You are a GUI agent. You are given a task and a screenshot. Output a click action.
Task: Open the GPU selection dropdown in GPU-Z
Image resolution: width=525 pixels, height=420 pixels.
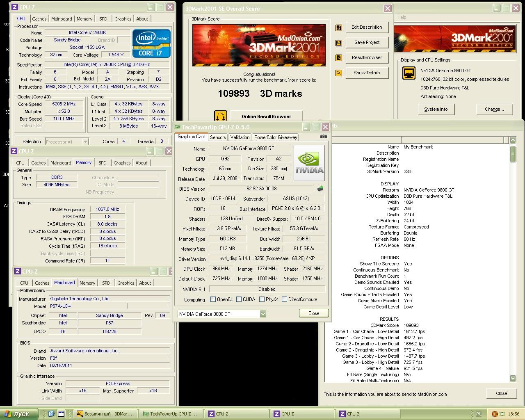[263, 314]
